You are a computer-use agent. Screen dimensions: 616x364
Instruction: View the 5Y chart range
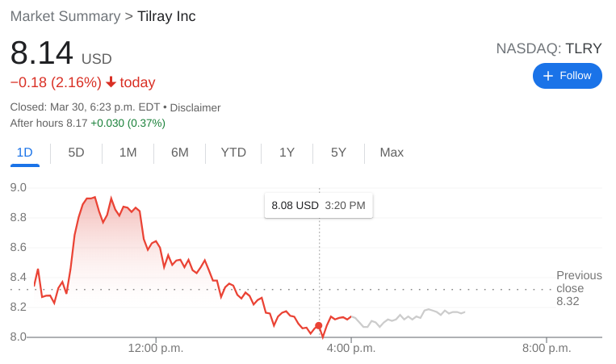[338, 153]
